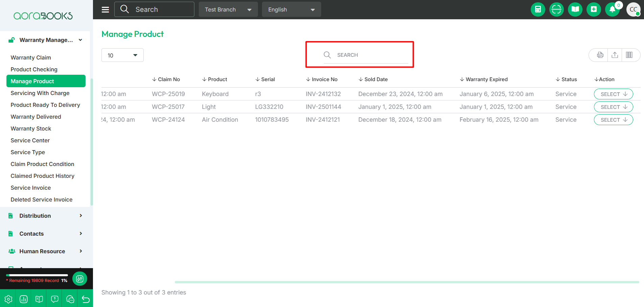Click the back arrow icon in bottom bar
Viewport: 644px width, 307px height.
pos(86,299)
